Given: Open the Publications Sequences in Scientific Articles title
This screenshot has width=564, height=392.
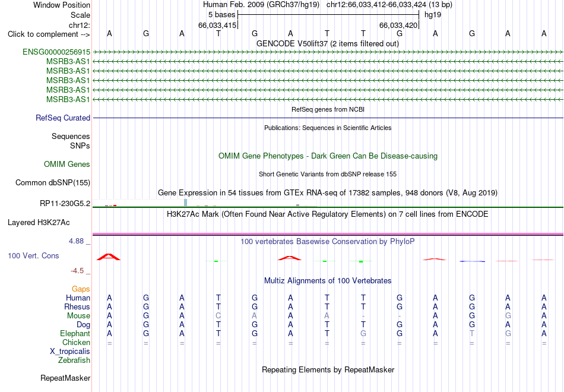Looking at the screenshot, I should 328,128.
